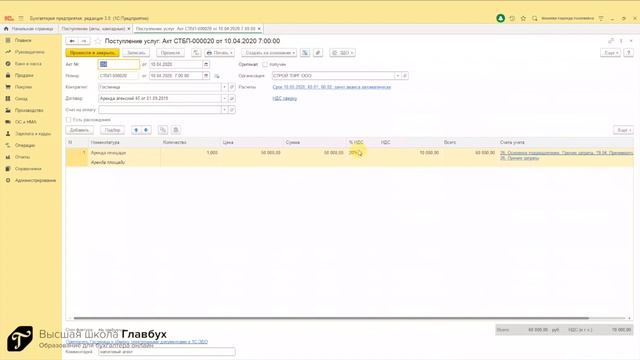The height and width of the screenshot is (360, 640).
Task: Click Аренда площади nomenclature cell
Action: 108,153
